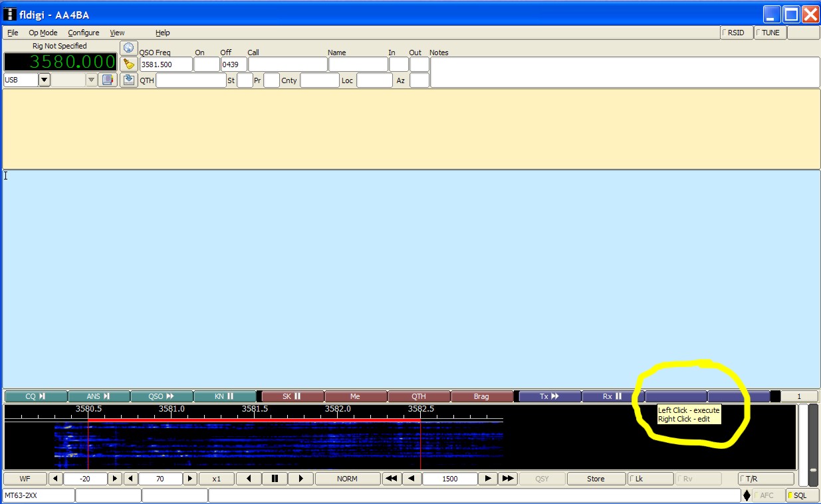
Task: Open the logbook book icon
Action: pos(108,80)
